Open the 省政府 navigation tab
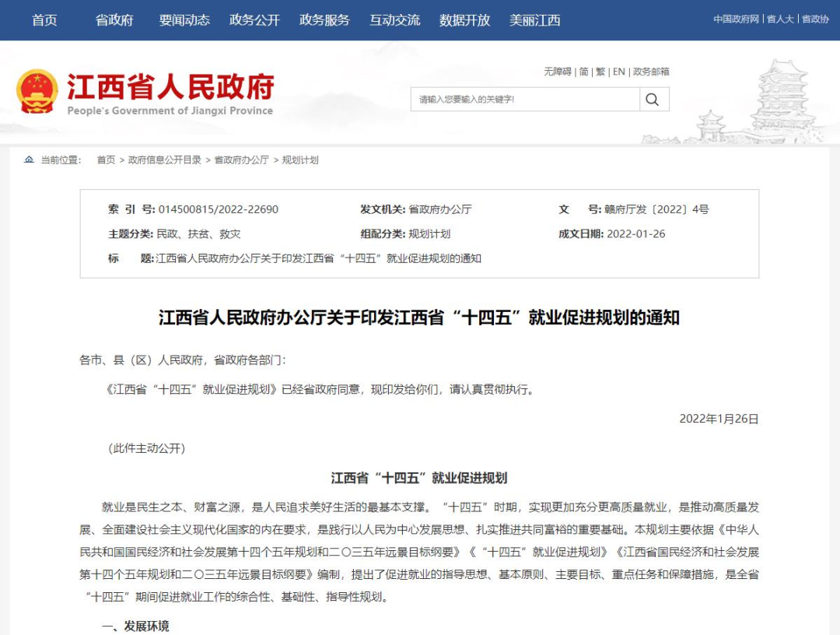This screenshot has width=840, height=635. (x=114, y=20)
